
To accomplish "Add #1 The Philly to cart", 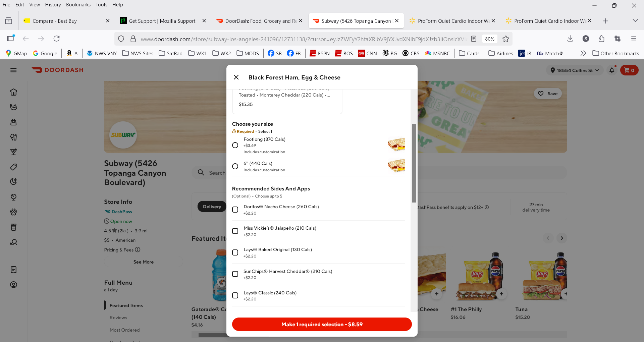I will click(501, 294).
